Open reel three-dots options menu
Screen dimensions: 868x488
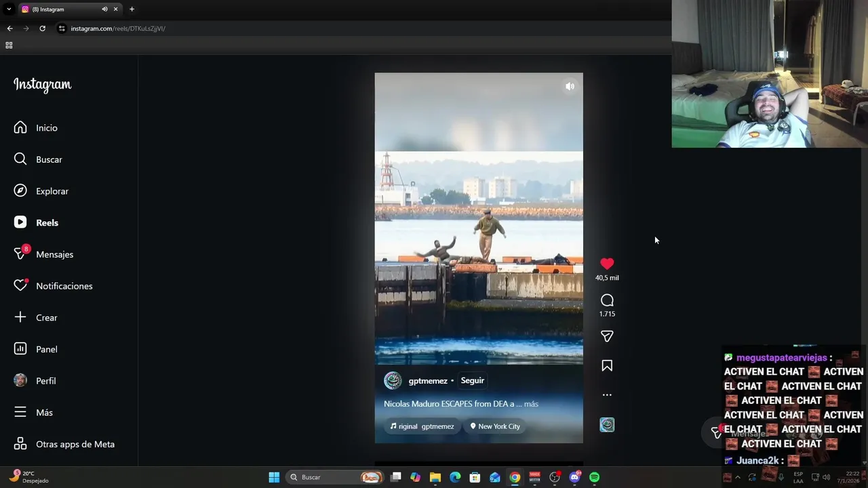pyautogui.click(x=607, y=394)
